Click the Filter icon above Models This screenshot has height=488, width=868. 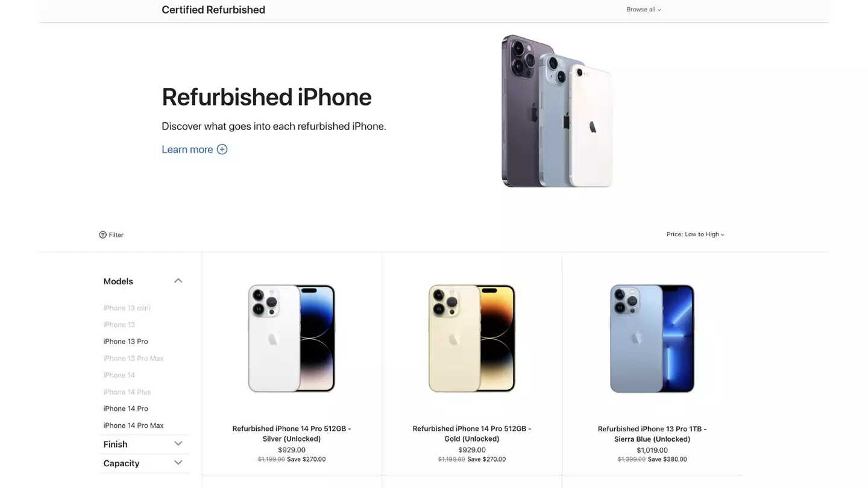point(102,235)
